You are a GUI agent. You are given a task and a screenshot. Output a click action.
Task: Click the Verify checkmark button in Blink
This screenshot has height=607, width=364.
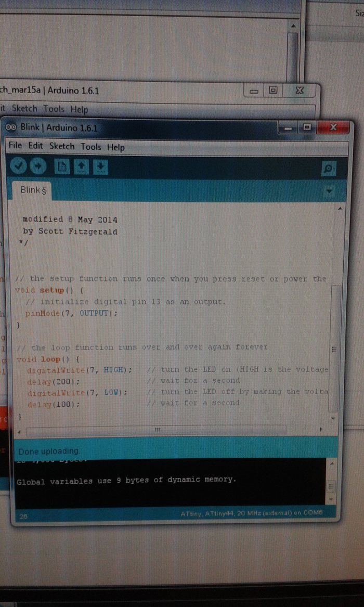pos(18,166)
